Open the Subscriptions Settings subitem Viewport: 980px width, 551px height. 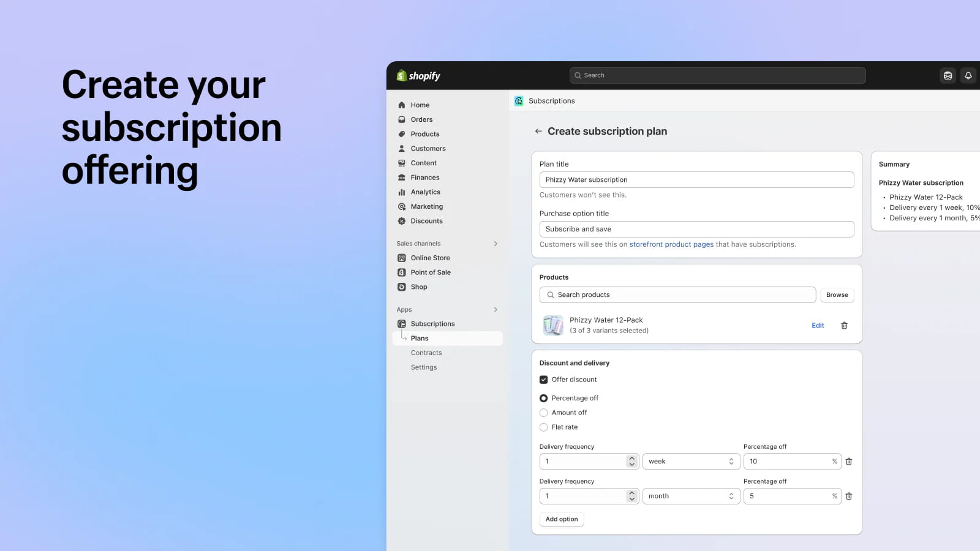click(x=424, y=367)
